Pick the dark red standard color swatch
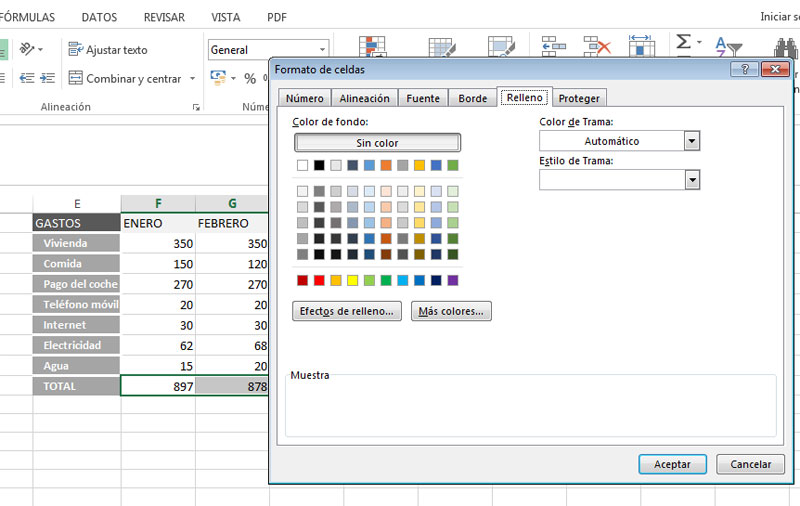800x506 pixels. pos(303,280)
